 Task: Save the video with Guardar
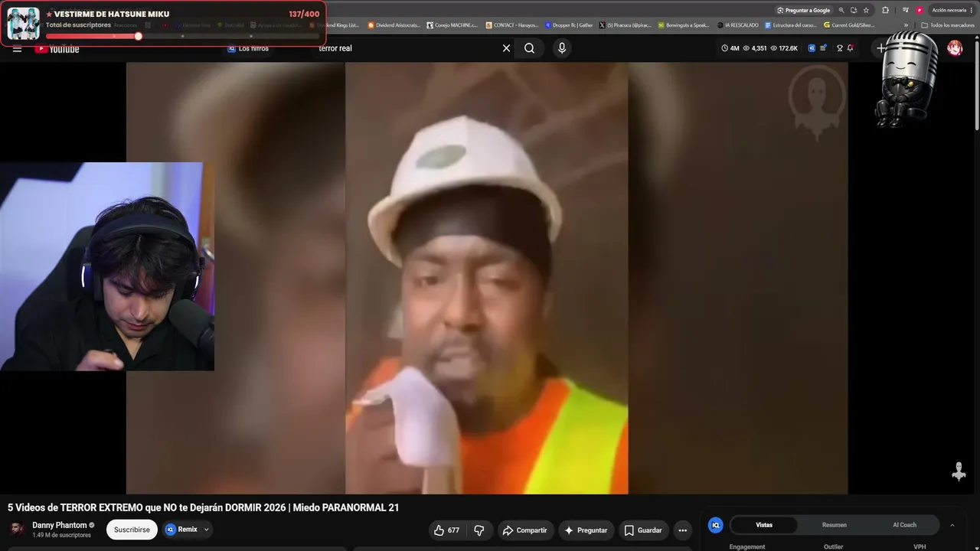pos(642,530)
